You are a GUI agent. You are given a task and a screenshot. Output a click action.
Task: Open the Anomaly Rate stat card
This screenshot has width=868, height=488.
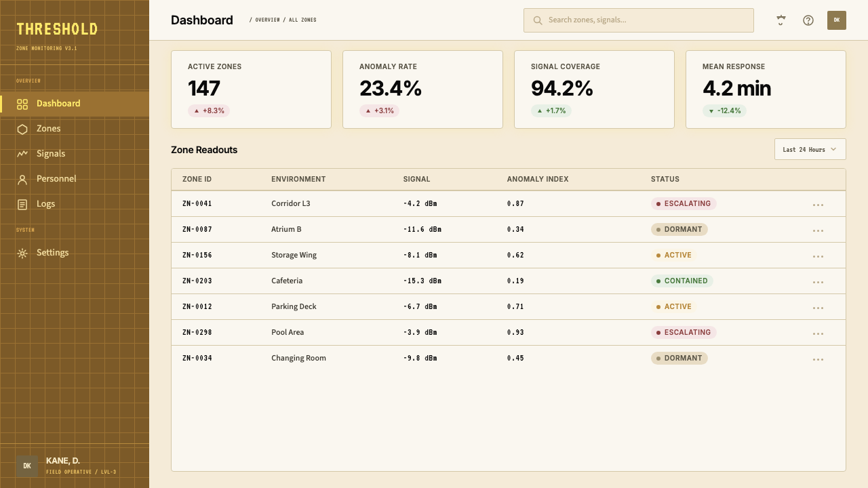click(x=422, y=89)
